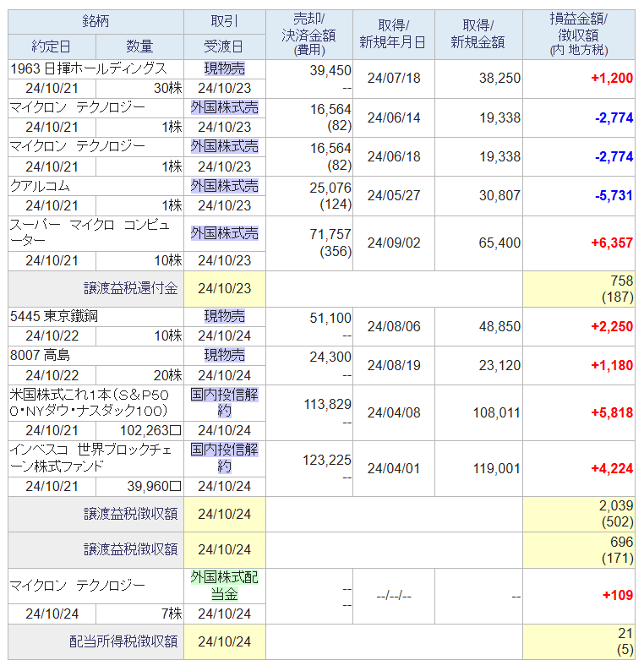The image size is (644, 671).
Task: Click the 51,100 sale amount
Action: [x=330, y=319]
